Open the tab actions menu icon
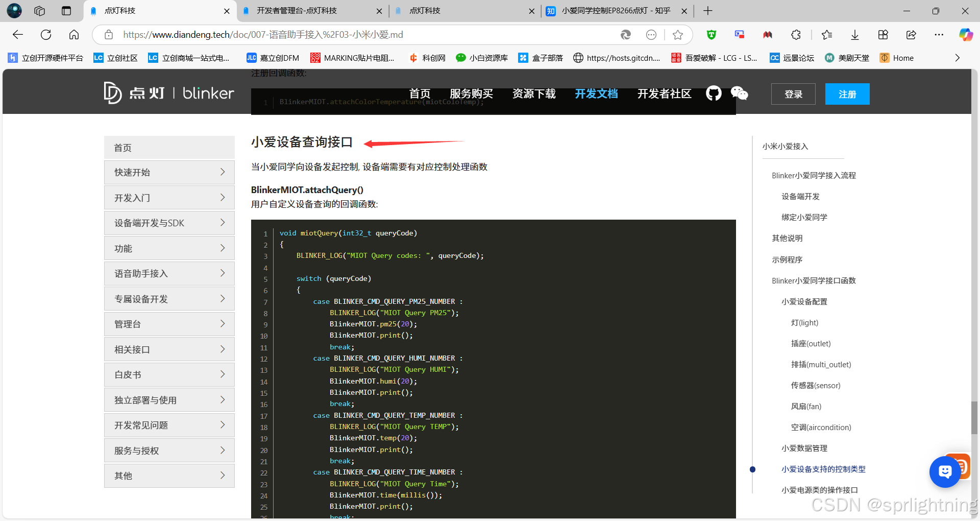 (40, 11)
